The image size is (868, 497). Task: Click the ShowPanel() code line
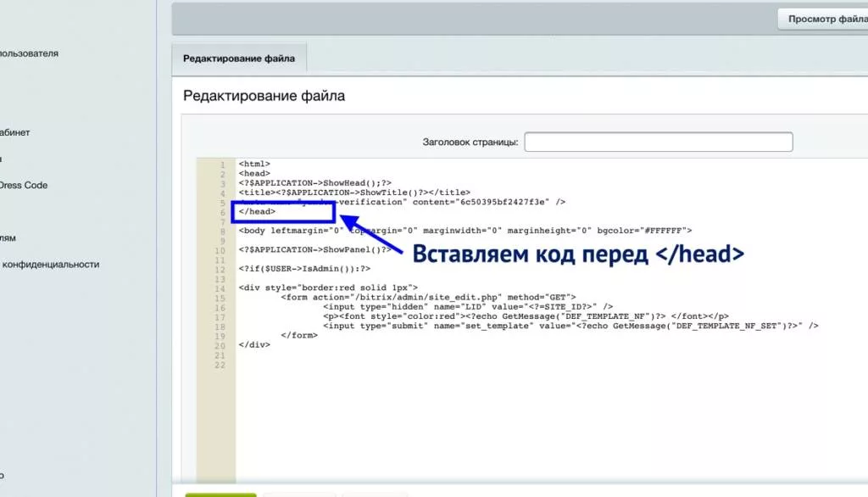[315, 250]
